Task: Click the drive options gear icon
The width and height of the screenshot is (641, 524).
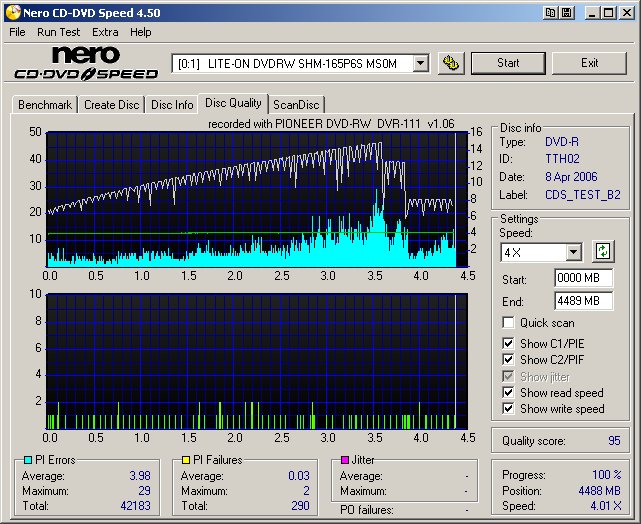Action: pos(451,63)
